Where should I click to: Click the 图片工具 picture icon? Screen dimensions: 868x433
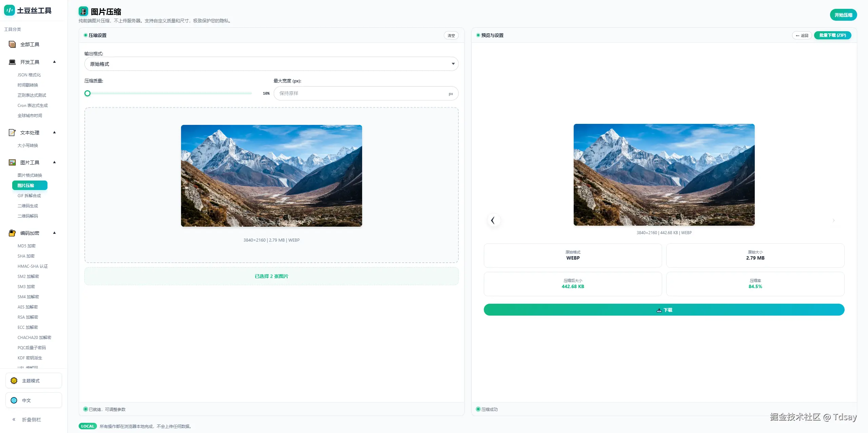point(12,163)
